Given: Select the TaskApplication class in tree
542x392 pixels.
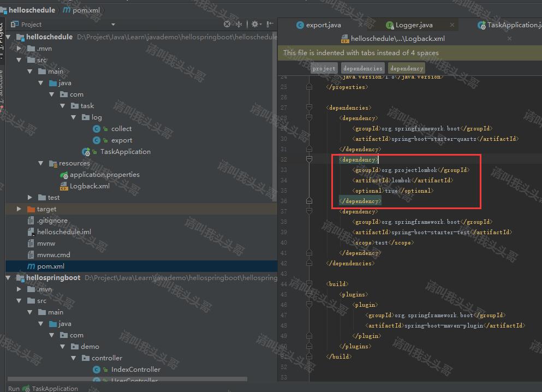Looking at the screenshot, I should coord(125,152).
